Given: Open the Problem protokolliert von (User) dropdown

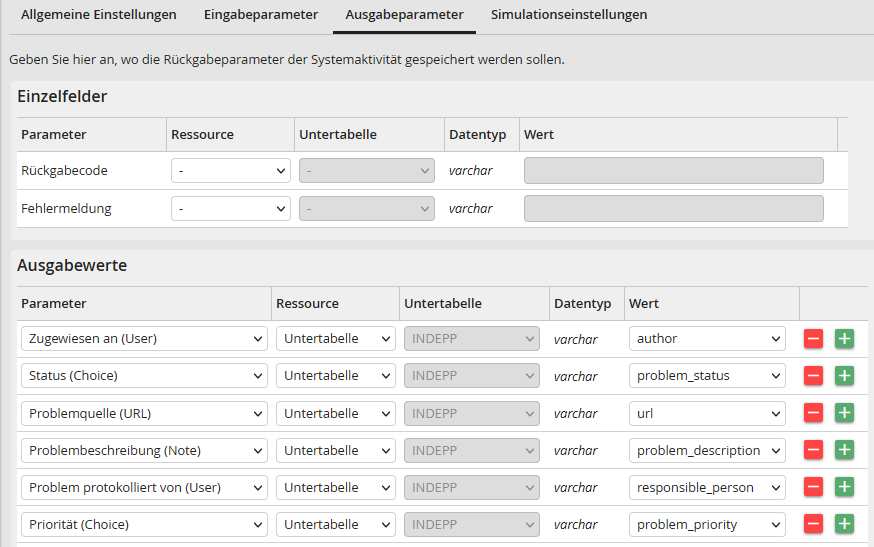Looking at the screenshot, I should [144, 487].
